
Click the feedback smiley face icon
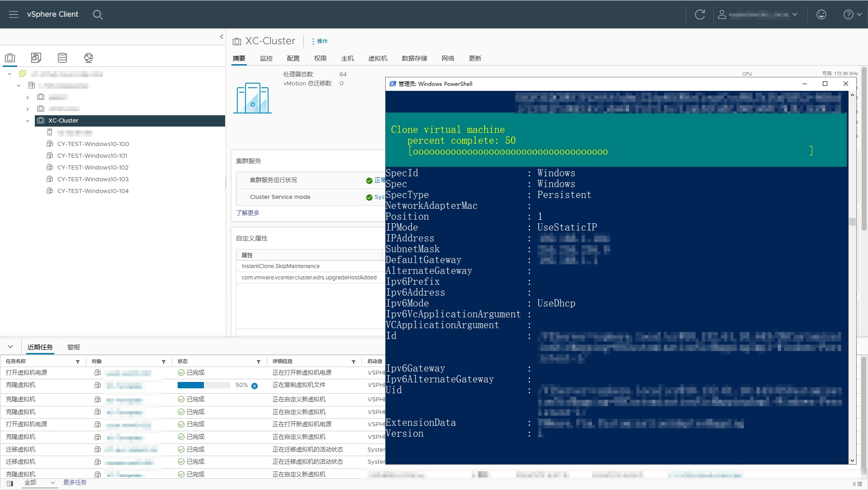[x=821, y=14]
